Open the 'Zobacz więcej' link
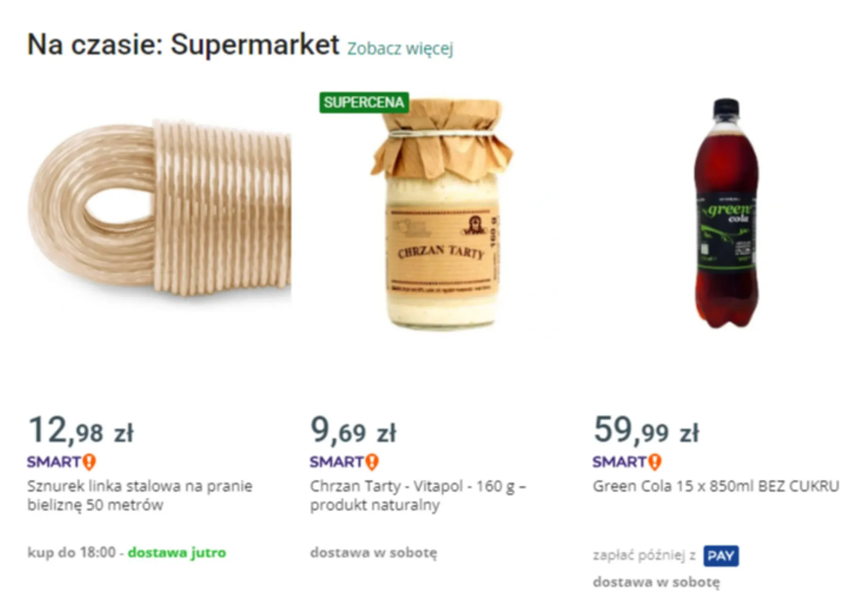This screenshot has width=847, height=616. pyautogui.click(x=400, y=49)
